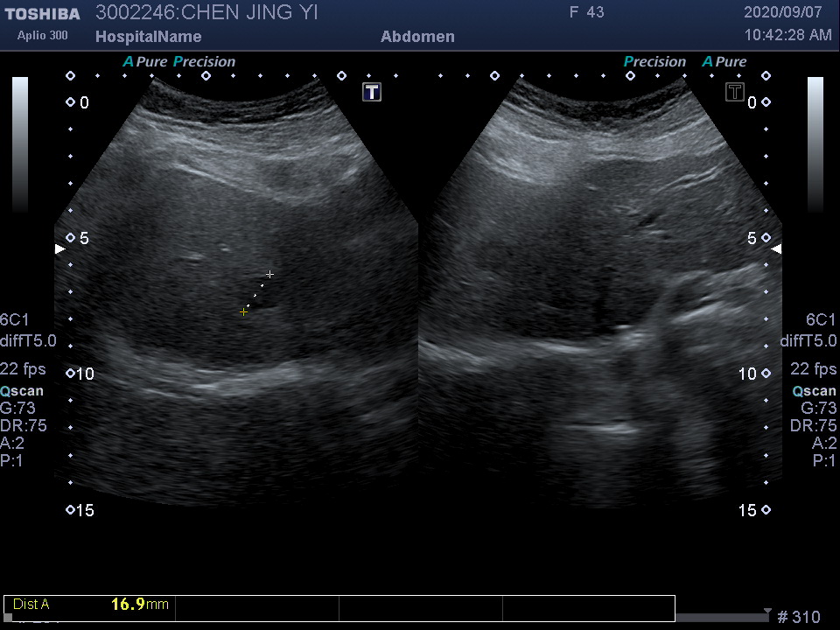The image size is (840, 630).
Task: Select the white caliper cross on left scan
Action: [x=270, y=274]
